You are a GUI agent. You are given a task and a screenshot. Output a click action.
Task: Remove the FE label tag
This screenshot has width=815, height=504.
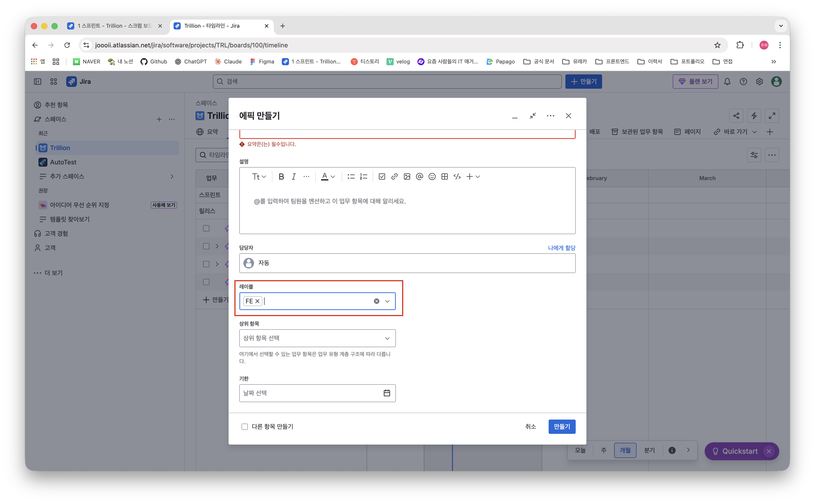(257, 301)
